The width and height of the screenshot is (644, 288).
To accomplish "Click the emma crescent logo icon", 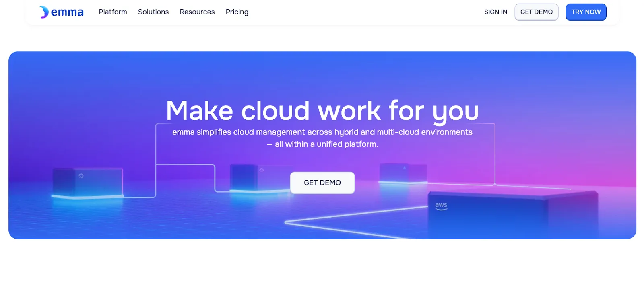I will [x=44, y=12].
